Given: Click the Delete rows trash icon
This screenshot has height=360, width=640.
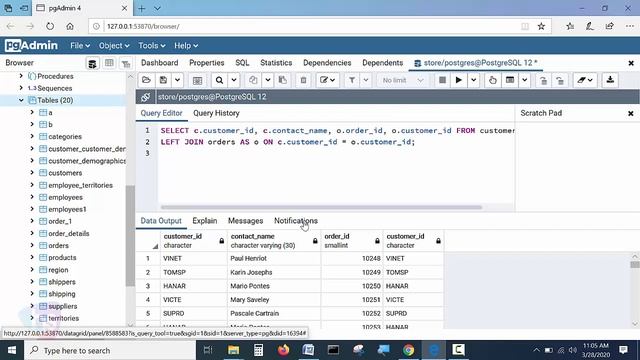Looking at the screenshot, I should click(303, 80).
